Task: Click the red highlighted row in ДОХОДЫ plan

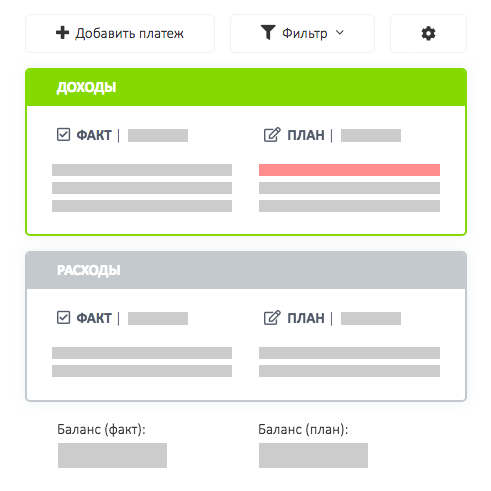Action: [x=349, y=170]
